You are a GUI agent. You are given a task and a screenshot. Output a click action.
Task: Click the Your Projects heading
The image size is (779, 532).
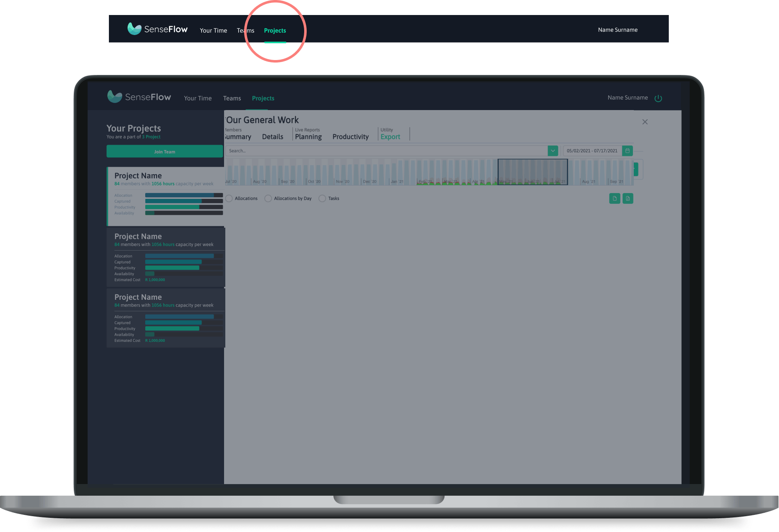coord(134,128)
